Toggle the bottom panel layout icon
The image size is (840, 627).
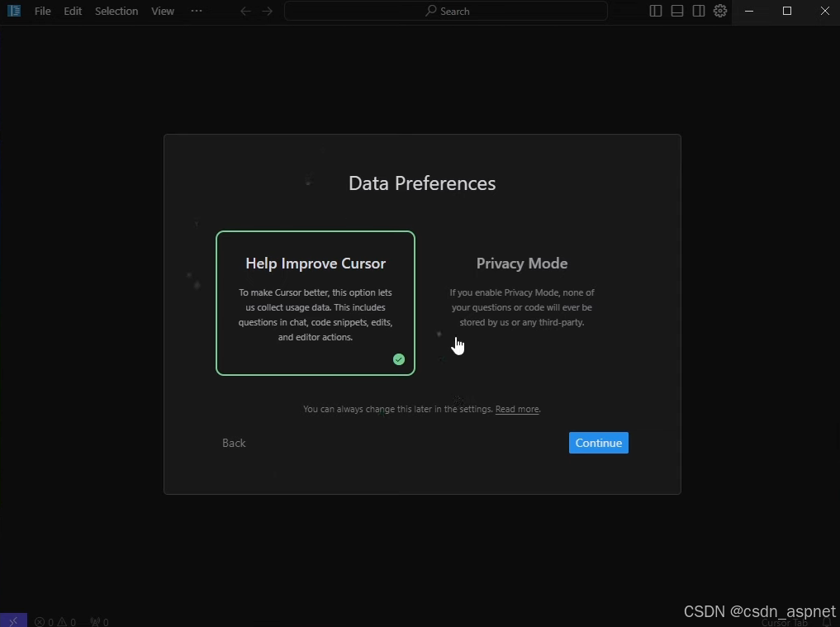[677, 11]
